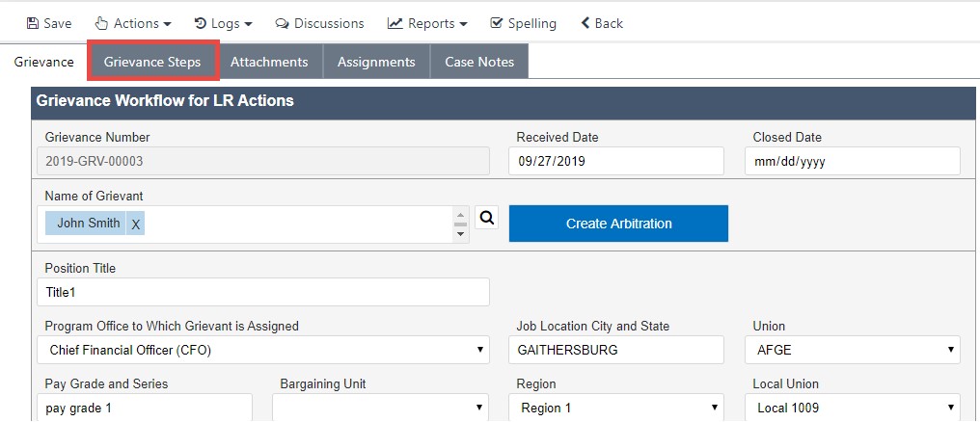
Task: Click the Logs history clock icon
Action: pyautogui.click(x=201, y=24)
